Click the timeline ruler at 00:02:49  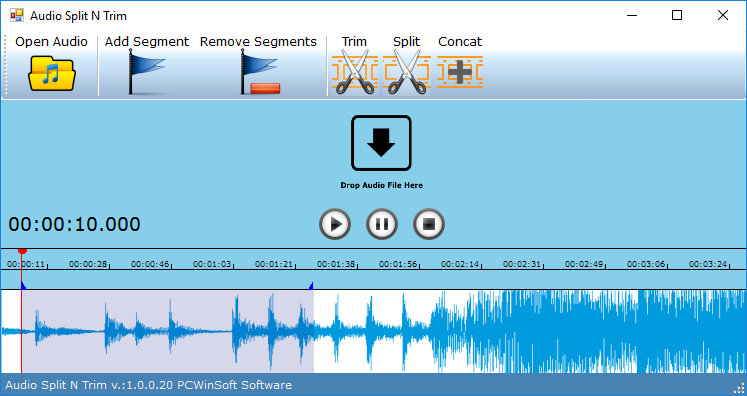click(x=584, y=264)
